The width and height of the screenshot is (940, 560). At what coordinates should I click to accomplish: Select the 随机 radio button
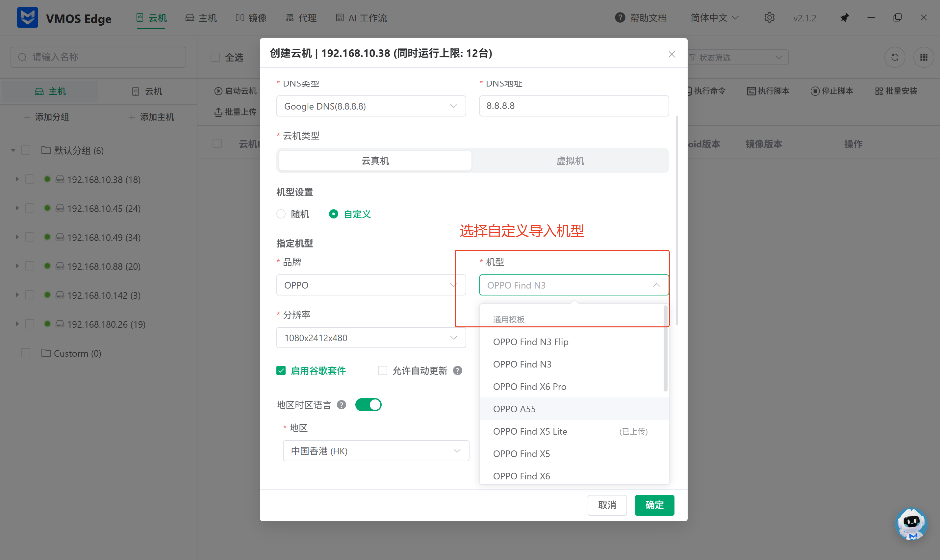[281, 214]
